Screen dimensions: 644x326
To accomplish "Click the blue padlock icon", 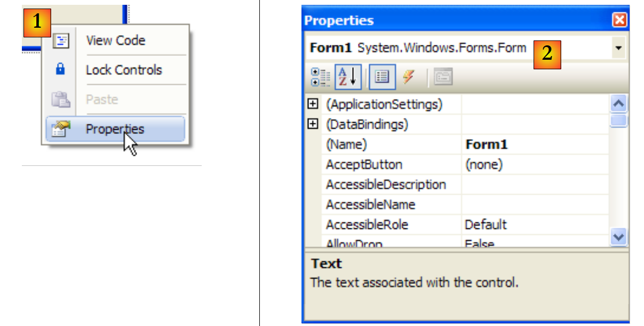I will 60,70.
